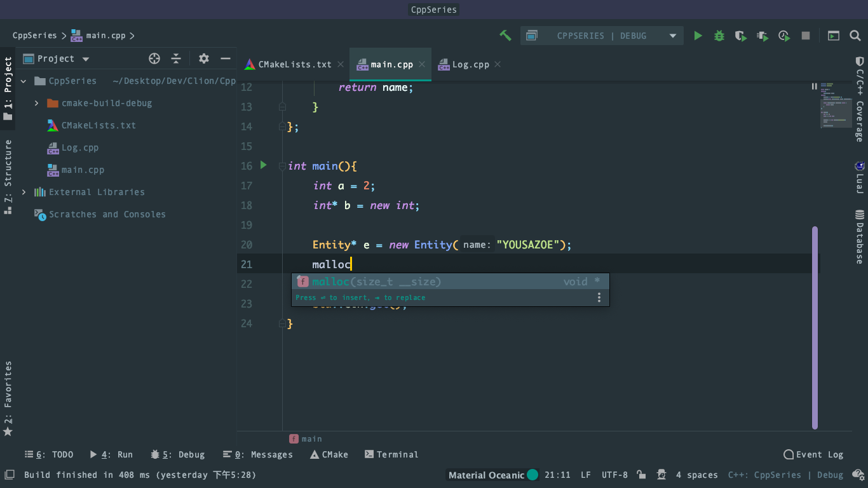Click main.cpp in navigation breadcrumb
Viewport: 868px width, 488px height.
click(98, 36)
